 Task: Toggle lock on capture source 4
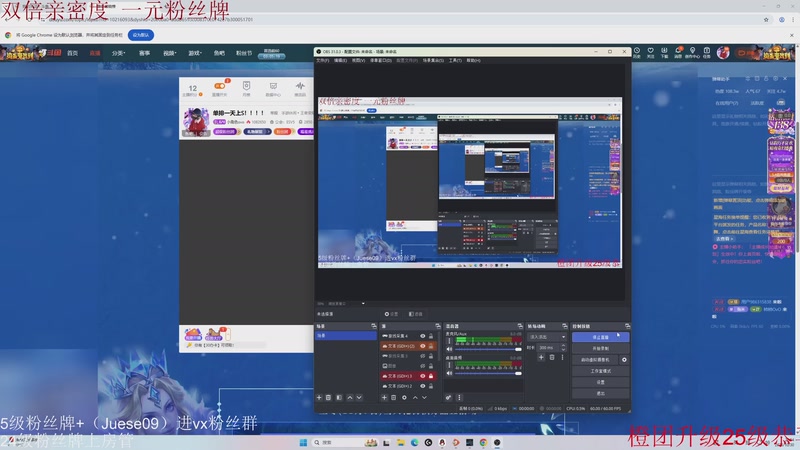click(x=431, y=336)
